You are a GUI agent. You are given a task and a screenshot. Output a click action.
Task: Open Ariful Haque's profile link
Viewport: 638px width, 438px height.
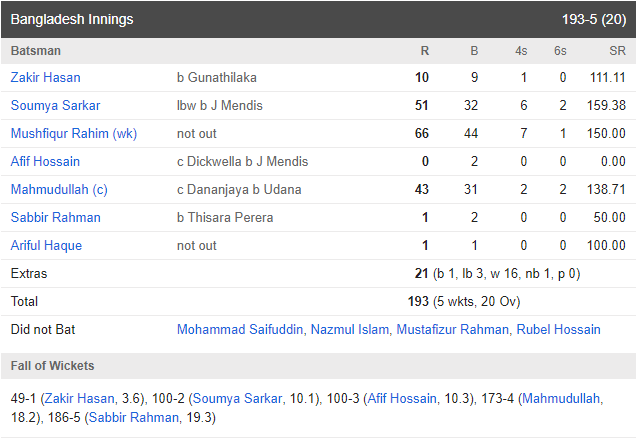[x=46, y=245]
